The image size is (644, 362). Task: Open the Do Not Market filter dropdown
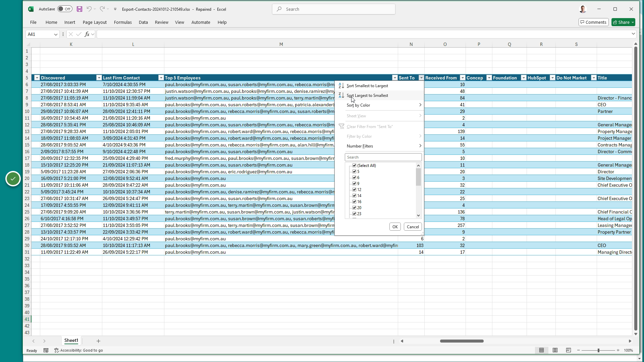[593, 78]
